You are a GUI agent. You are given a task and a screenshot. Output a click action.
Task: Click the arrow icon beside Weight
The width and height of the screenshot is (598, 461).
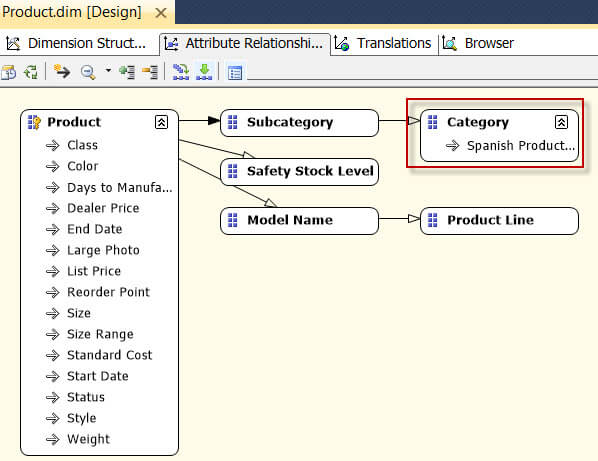[x=53, y=439]
